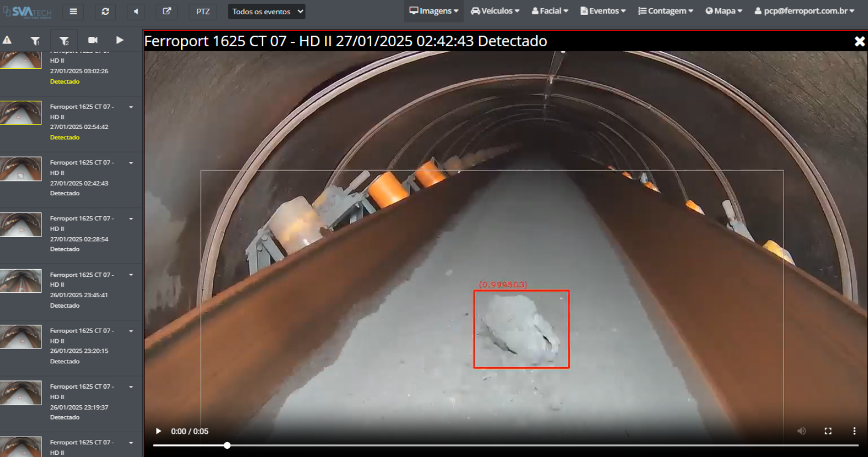This screenshot has width=868, height=457.
Task: Expand the caret on 02:54:42 event
Action: click(131, 107)
